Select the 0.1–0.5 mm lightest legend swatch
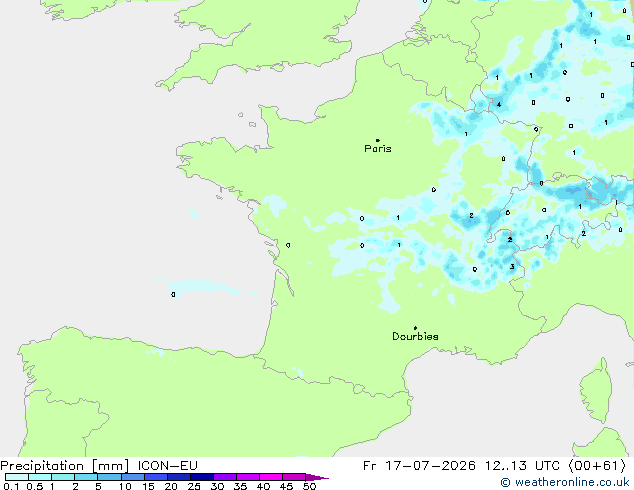 point(17,477)
